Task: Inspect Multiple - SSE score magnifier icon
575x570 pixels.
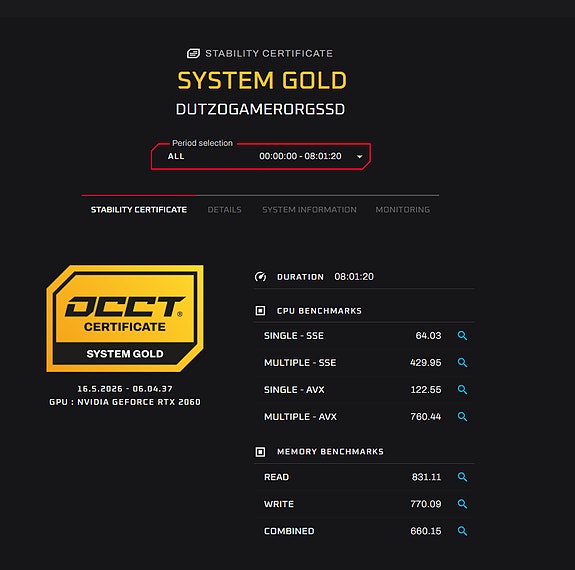Action: (462, 363)
